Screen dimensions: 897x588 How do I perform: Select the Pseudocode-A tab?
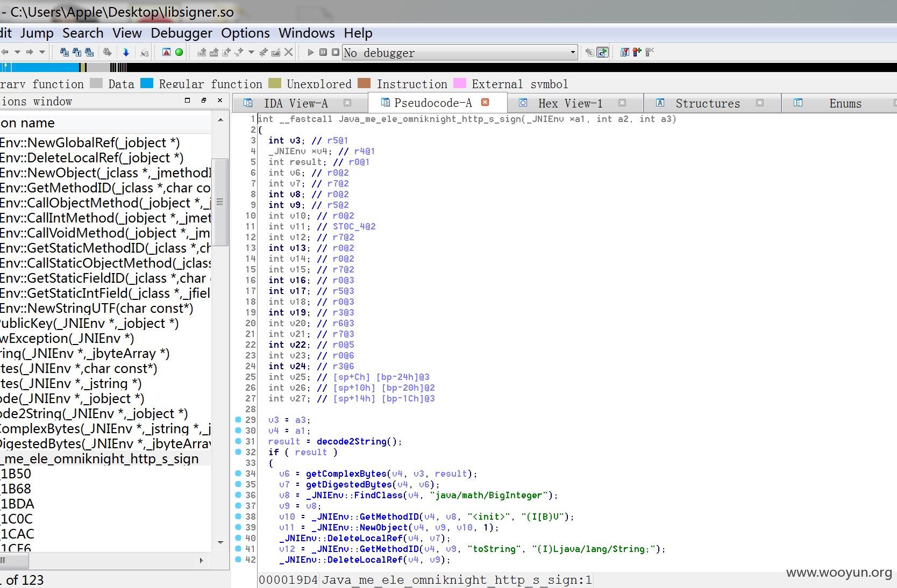click(x=433, y=103)
